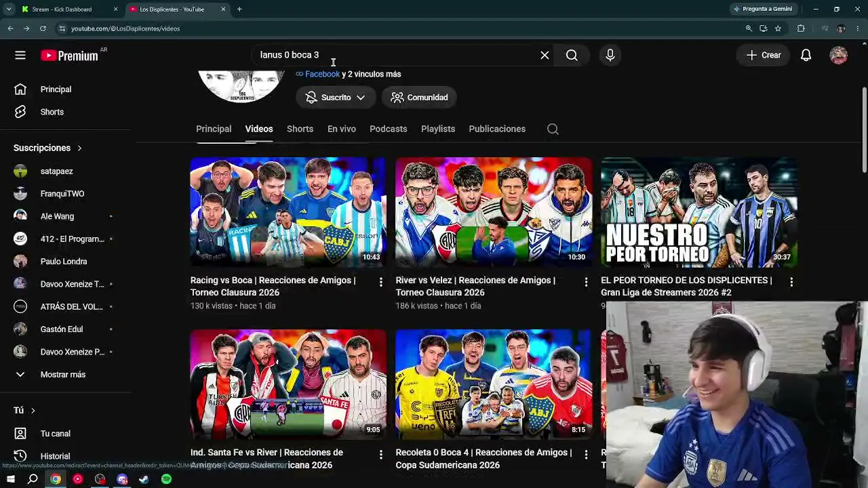Image resolution: width=868 pixels, height=488 pixels.
Task: Open the YouTube guide hamburger menu
Action: pos(20,55)
